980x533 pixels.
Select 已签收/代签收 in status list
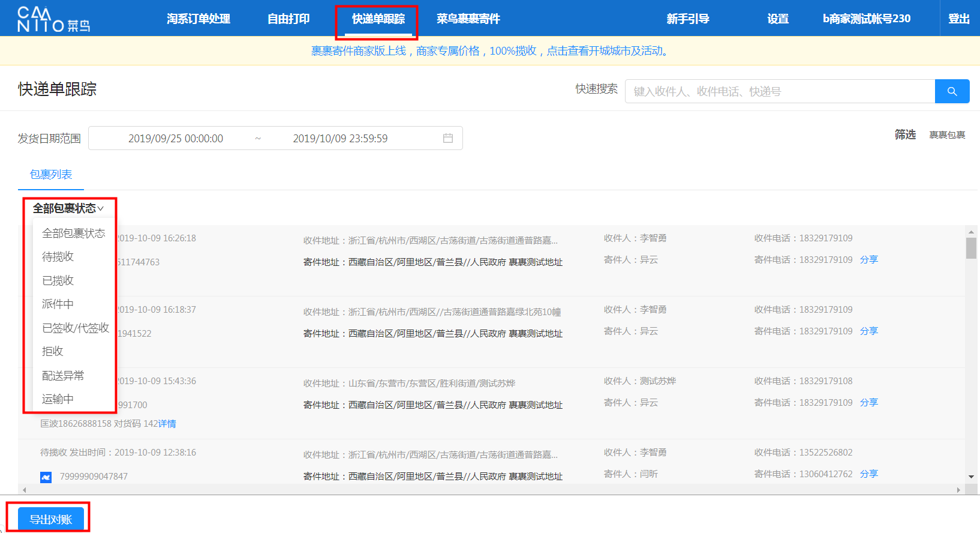[76, 328]
